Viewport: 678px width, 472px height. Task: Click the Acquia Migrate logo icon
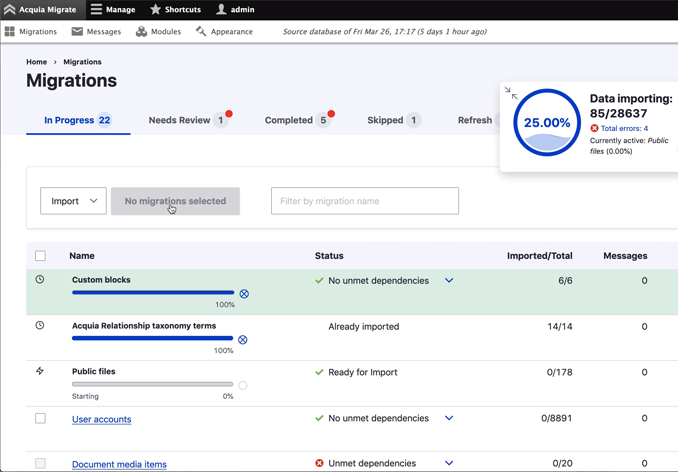10,10
